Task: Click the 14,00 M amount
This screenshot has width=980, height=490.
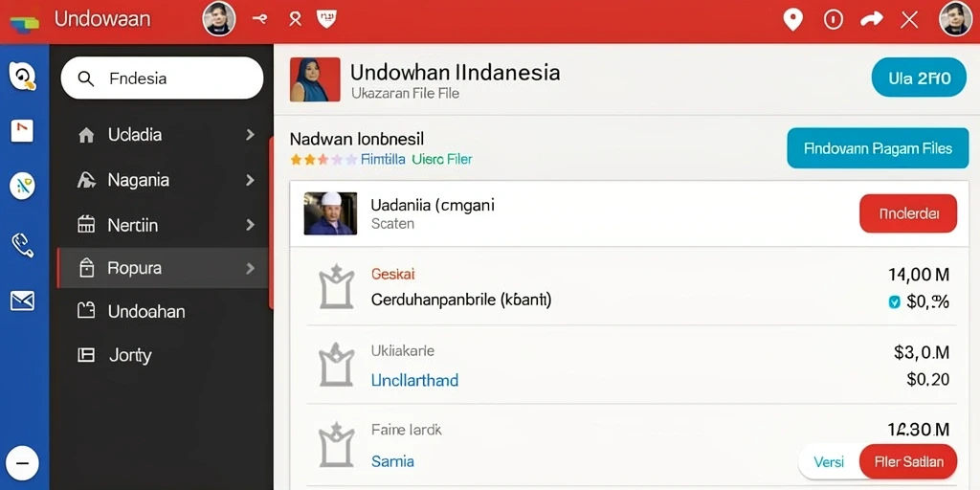Action: [x=919, y=274]
